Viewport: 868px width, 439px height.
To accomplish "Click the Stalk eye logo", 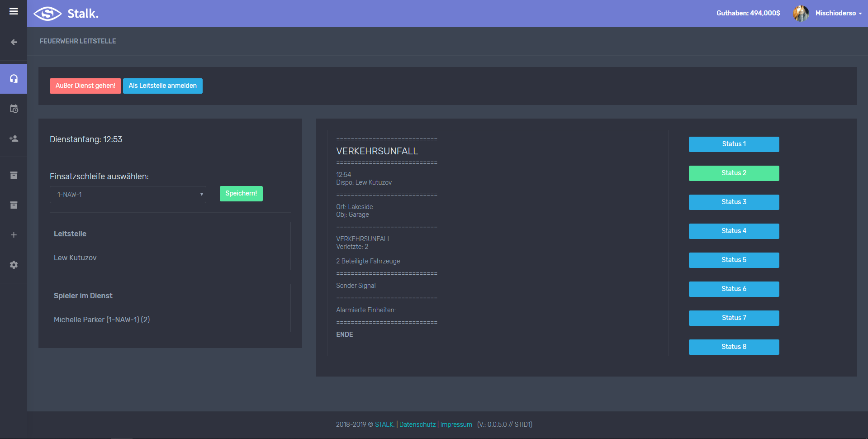I will coord(47,14).
